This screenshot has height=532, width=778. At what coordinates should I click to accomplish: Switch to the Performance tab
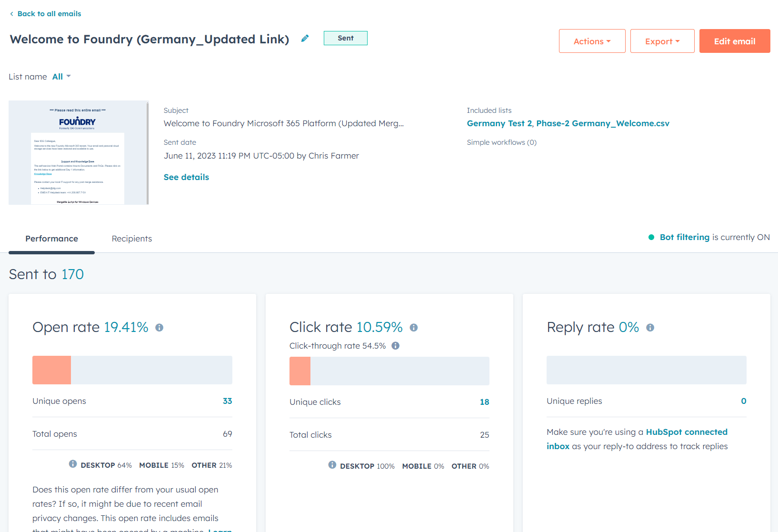[x=52, y=239]
